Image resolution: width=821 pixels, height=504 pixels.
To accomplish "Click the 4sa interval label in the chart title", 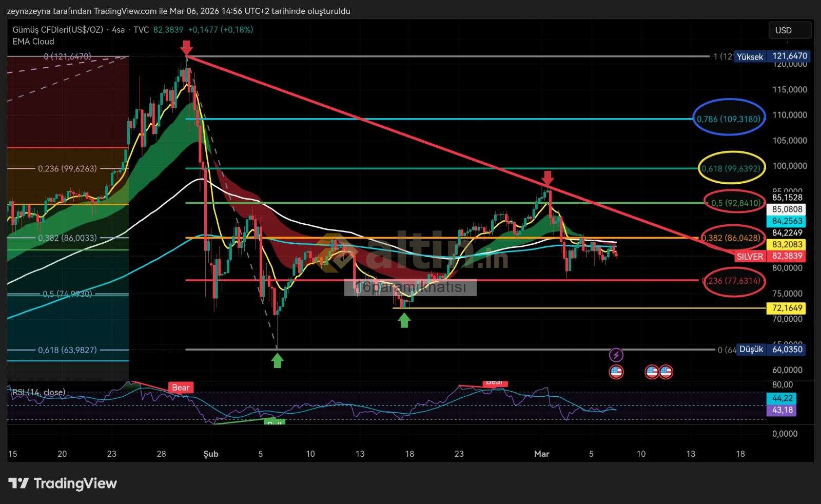I will (x=118, y=30).
